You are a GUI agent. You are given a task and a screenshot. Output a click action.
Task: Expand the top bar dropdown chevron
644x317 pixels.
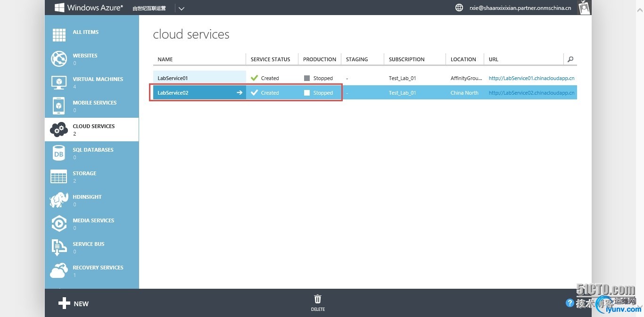(182, 8)
